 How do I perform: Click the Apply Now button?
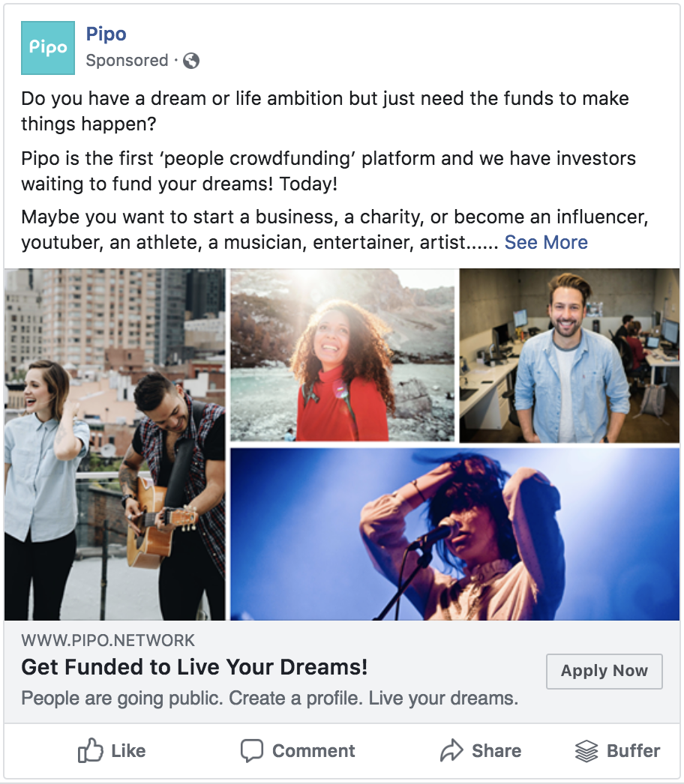[x=604, y=671]
